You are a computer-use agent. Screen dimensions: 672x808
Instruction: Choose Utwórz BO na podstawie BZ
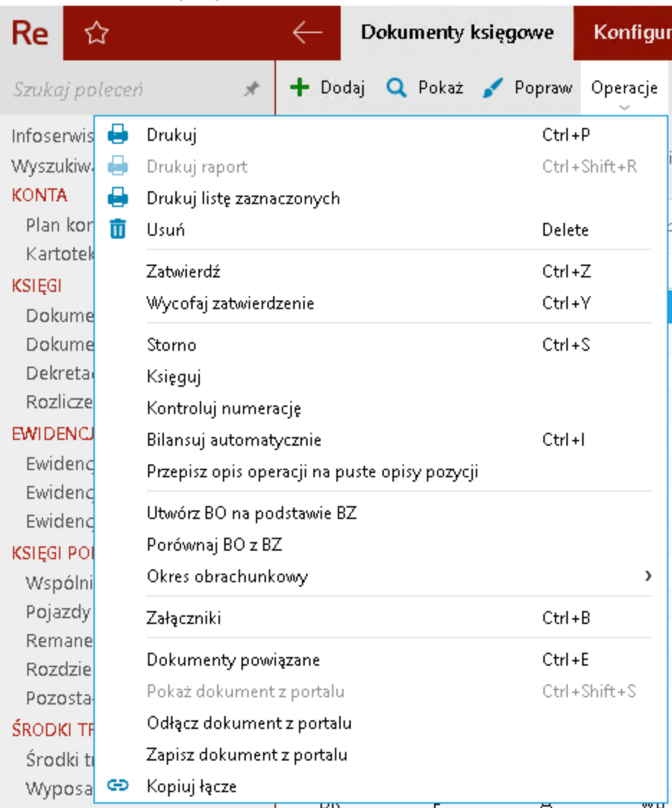click(x=252, y=513)
